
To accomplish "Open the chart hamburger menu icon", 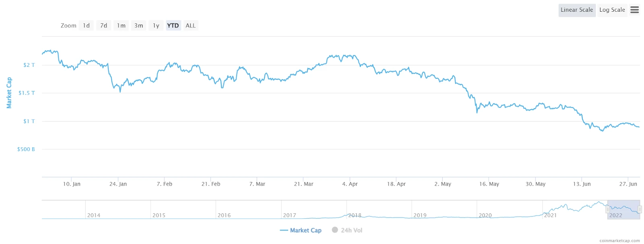I will (634, 10).
